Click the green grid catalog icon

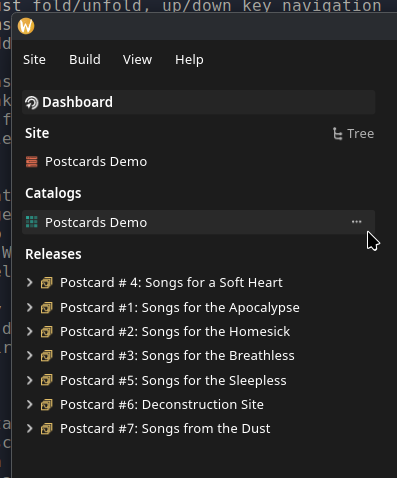coord(32,222)
